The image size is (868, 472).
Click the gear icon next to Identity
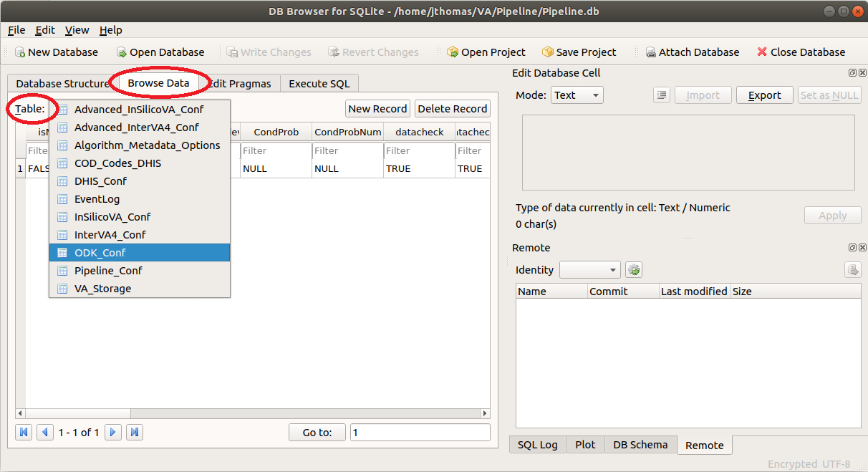(x=634, y=270)
